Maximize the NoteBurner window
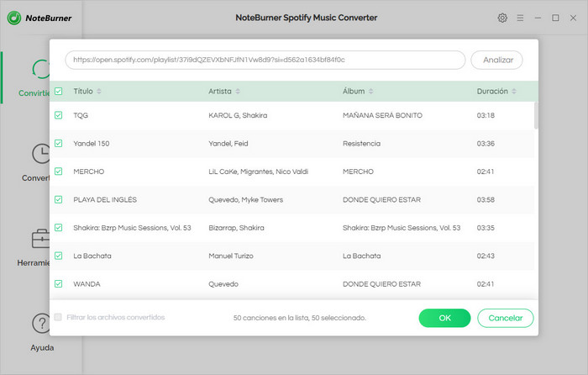Image resolution: width=588 pixels, height=375 pixels. point(555,18)
